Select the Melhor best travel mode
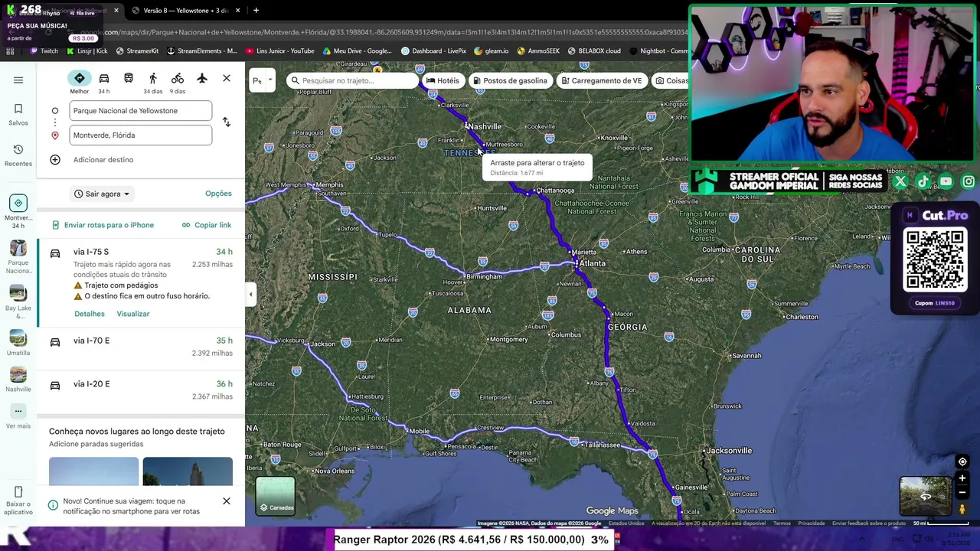 (x=80, y=82)
